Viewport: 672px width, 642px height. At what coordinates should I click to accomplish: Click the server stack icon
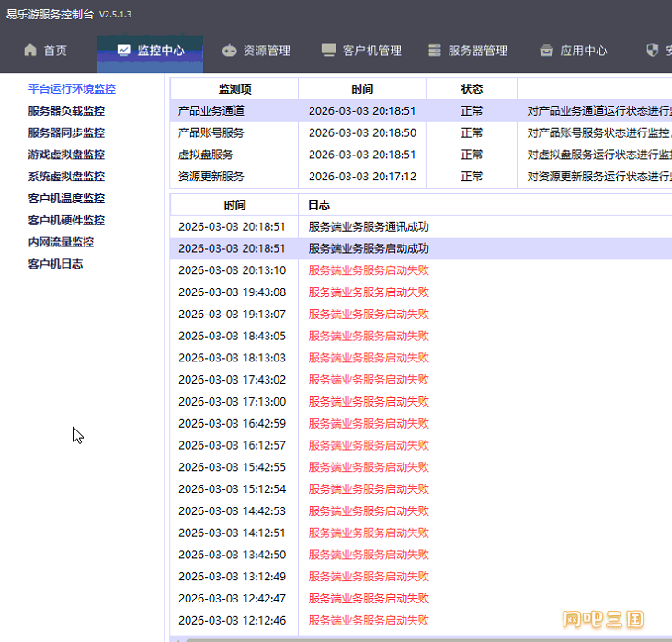point(435,51)
